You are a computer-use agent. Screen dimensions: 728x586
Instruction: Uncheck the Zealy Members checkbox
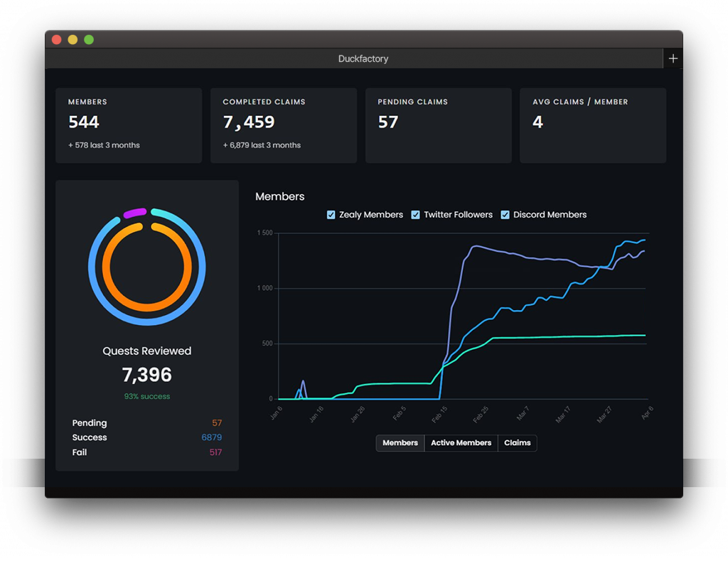click(x=331, y=215)
